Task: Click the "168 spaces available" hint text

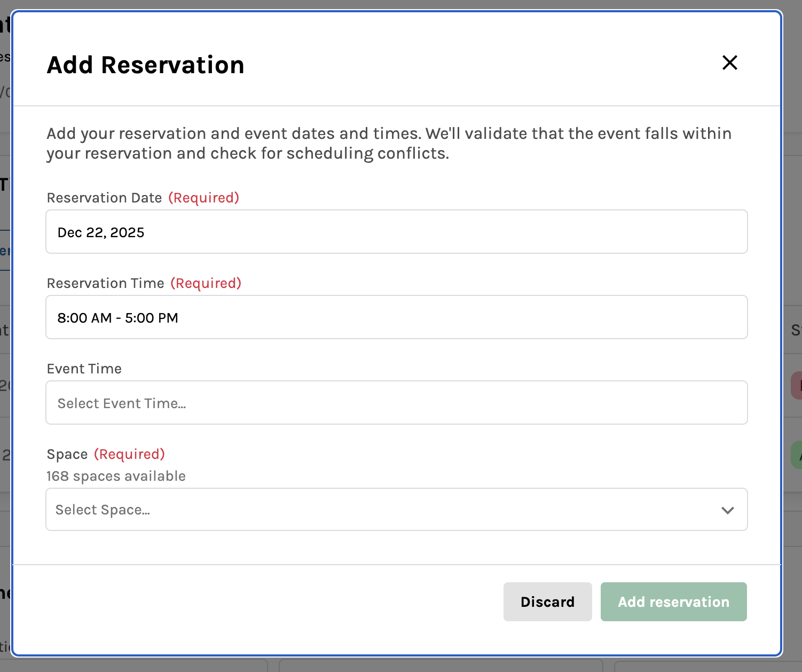Action: 116,476
